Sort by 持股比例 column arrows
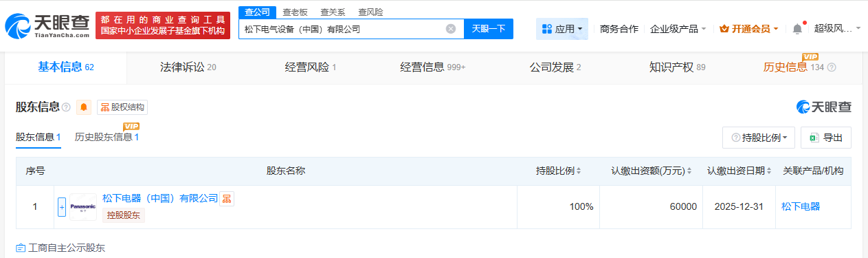This screenshot has width=868, height=258. [x=579, y=171]
